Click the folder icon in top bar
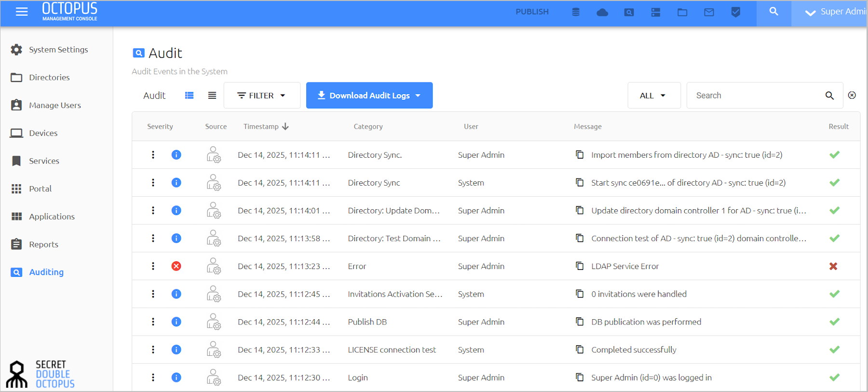Viewport: 868px width, 392px height. pos(682,13)
